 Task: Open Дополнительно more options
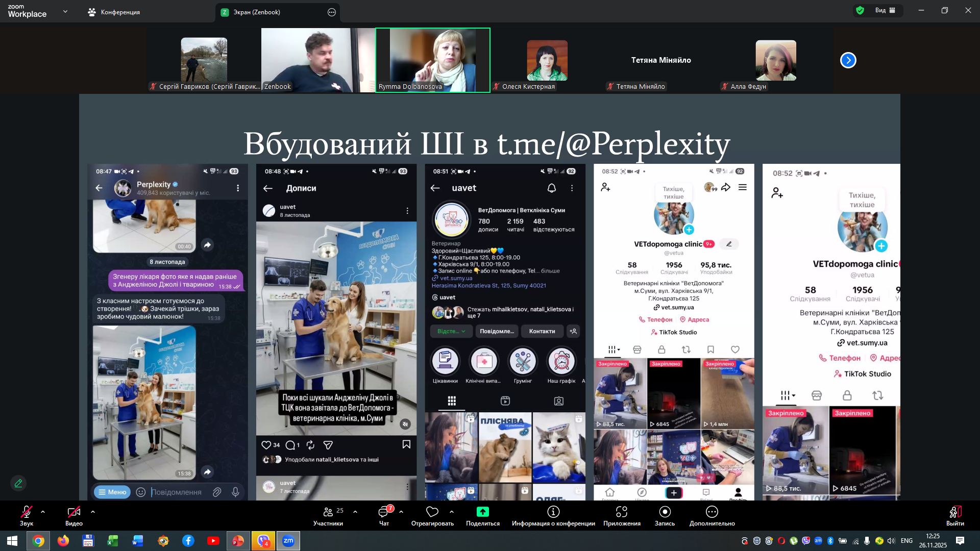coord(712,512)
